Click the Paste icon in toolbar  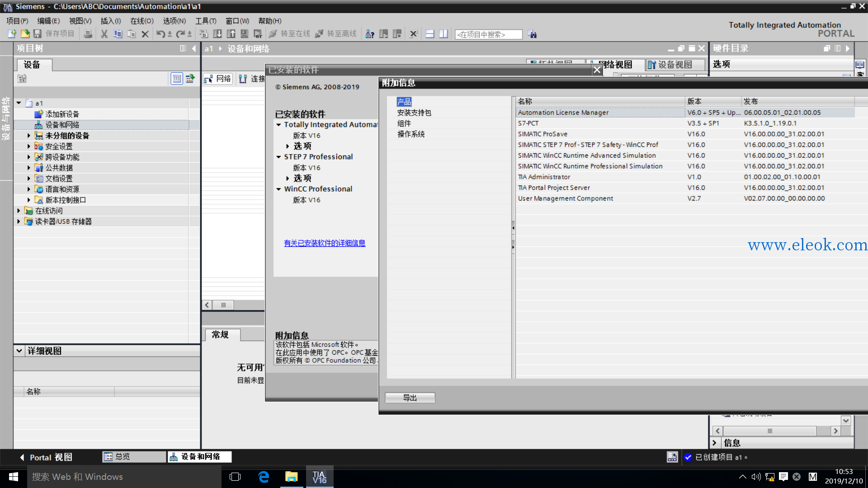point(132,34)
